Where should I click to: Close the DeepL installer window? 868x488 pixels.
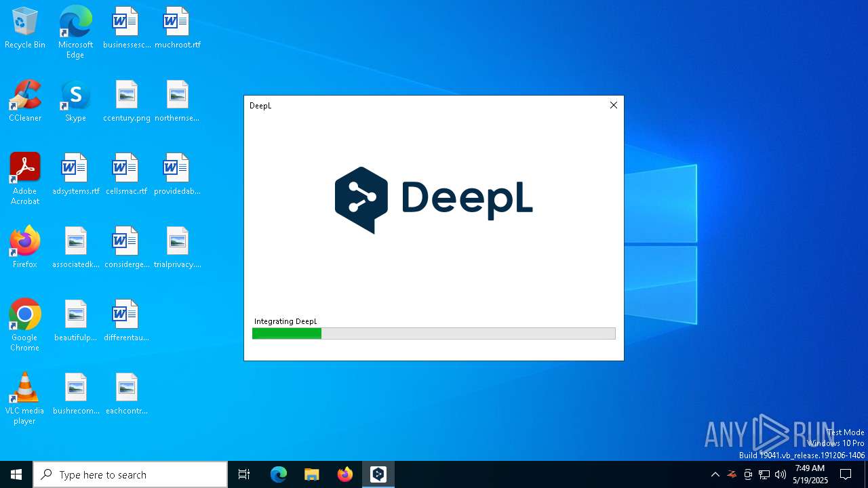coord(614,105)
